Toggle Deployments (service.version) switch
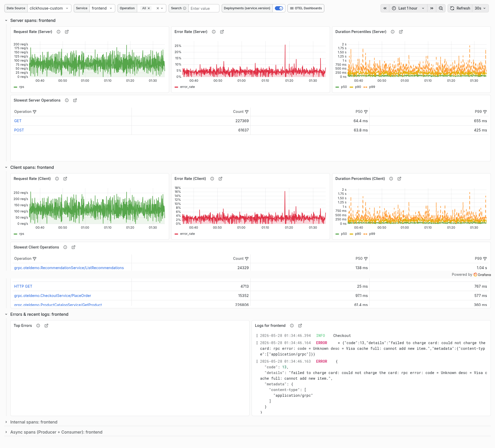The width and height of the screenshot is (495, 448). (x=279, y=8)
